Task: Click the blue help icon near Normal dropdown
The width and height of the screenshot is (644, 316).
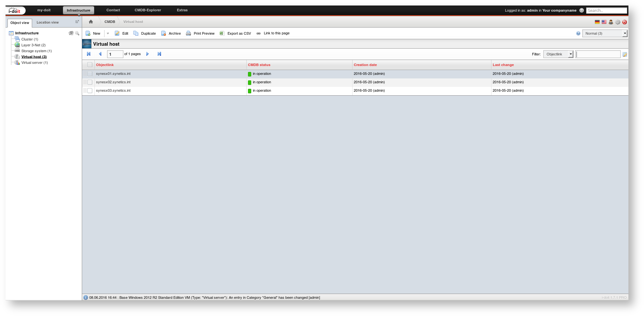Action: pyautogui.click(x=578, y=33)
